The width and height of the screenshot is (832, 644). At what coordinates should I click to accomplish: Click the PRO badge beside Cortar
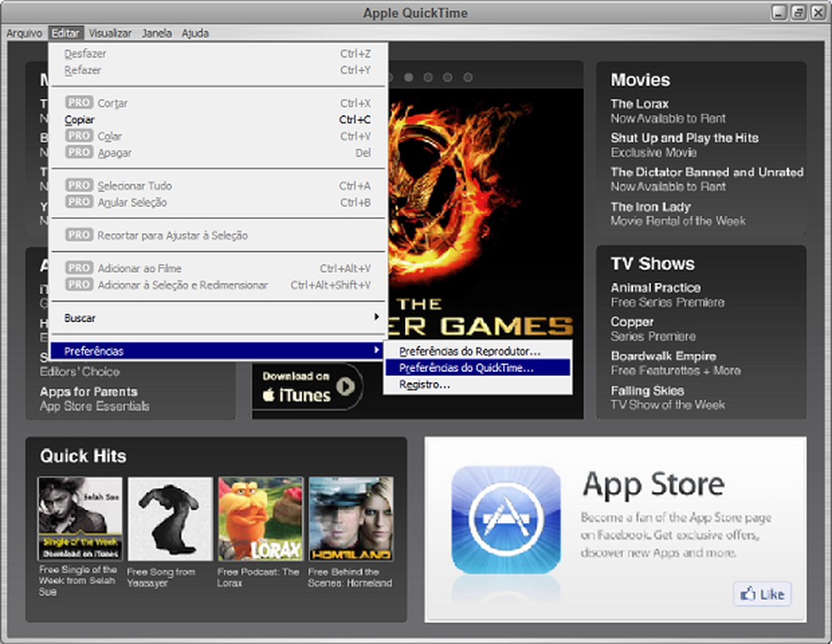point(79,102)
